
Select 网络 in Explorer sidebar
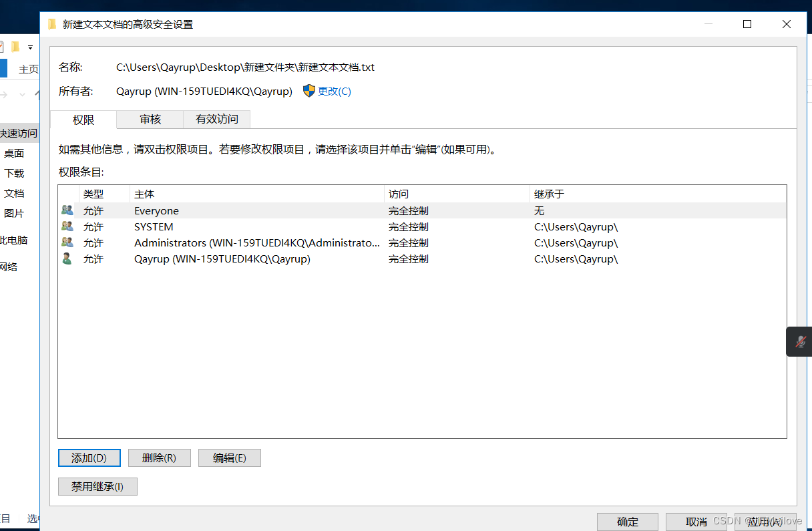[x=9, y=267]
